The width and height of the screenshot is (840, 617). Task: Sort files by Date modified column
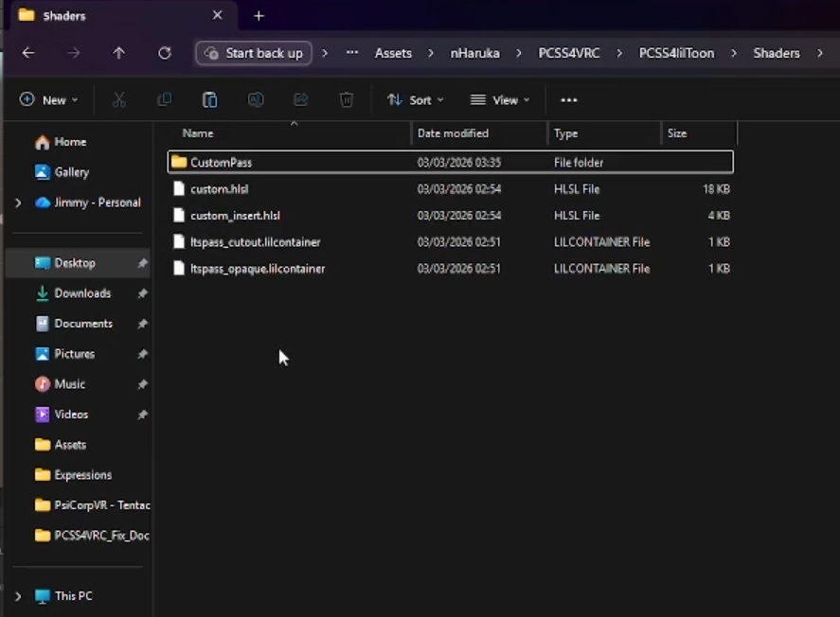coord(453,133)
